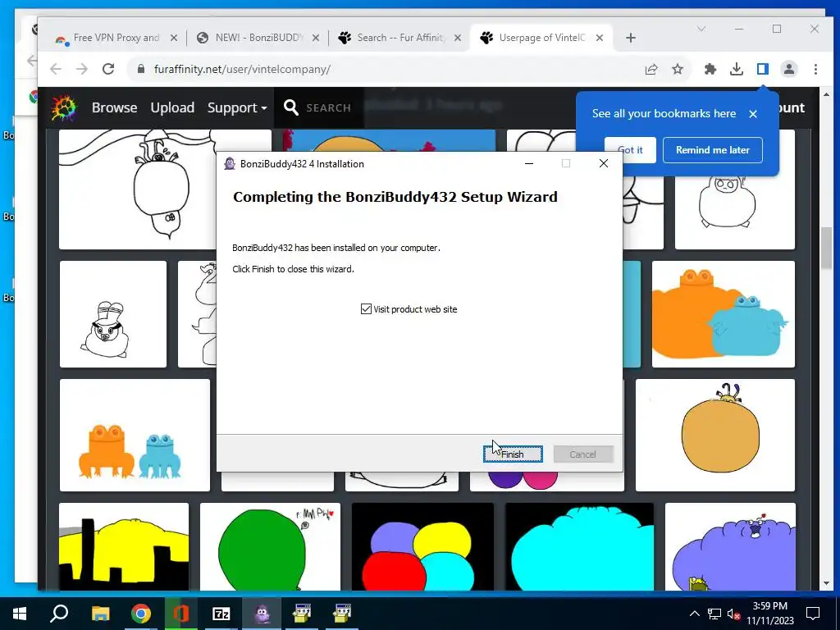
Task: Close the Userpage of Vintel tab
Action: [600, 38]
